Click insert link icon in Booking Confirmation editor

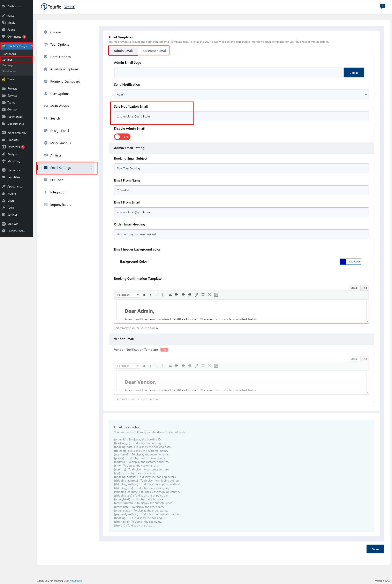click(x=196, y=295)
